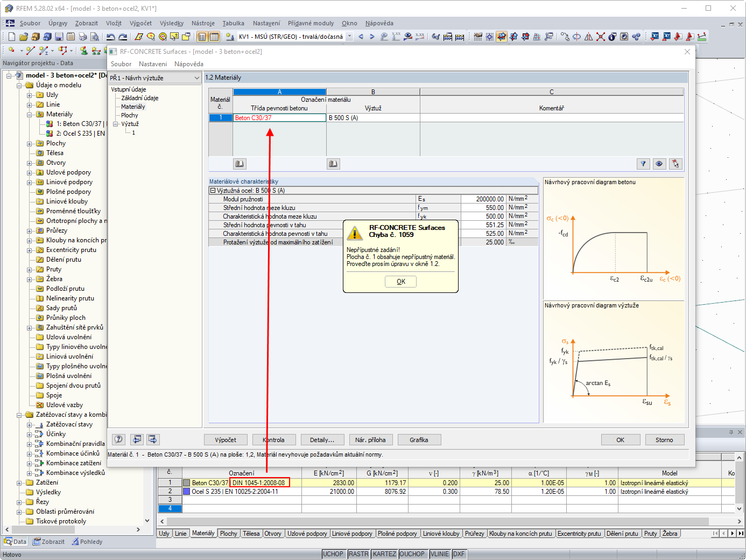Click the Beton C30/37 cell in materials grid
The height and width of the screenshot is (560, 746).
point(280,118)
